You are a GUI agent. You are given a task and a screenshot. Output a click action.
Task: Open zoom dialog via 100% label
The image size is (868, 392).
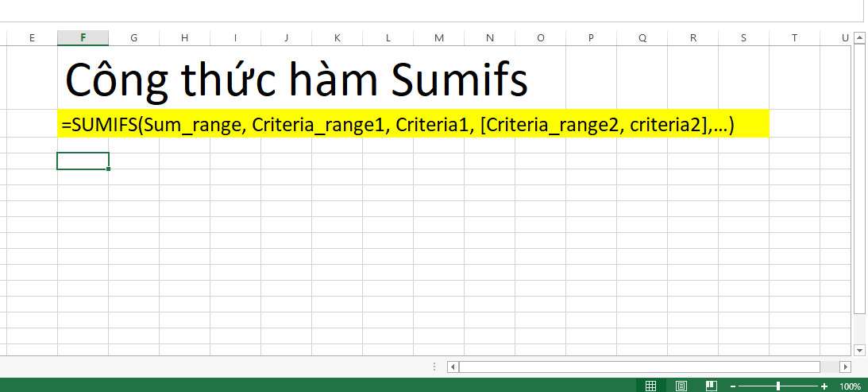tap(851, 386)
